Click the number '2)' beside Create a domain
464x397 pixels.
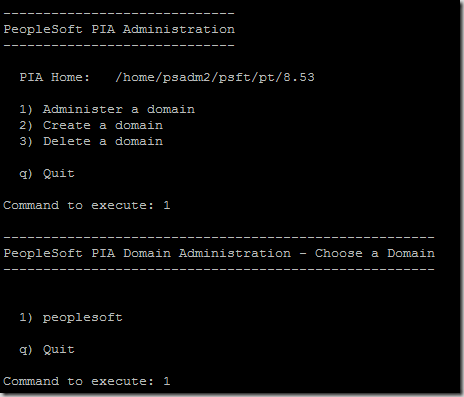(x=26, y=125)
